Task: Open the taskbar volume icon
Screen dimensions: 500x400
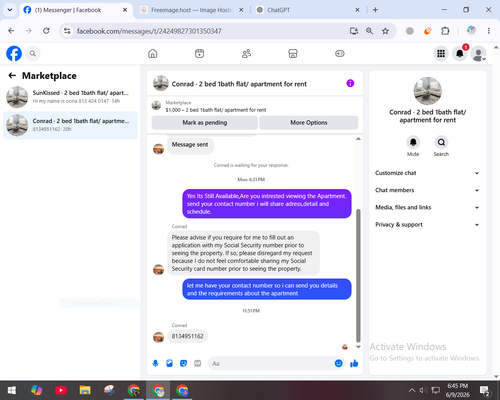Action: [423, 390]
